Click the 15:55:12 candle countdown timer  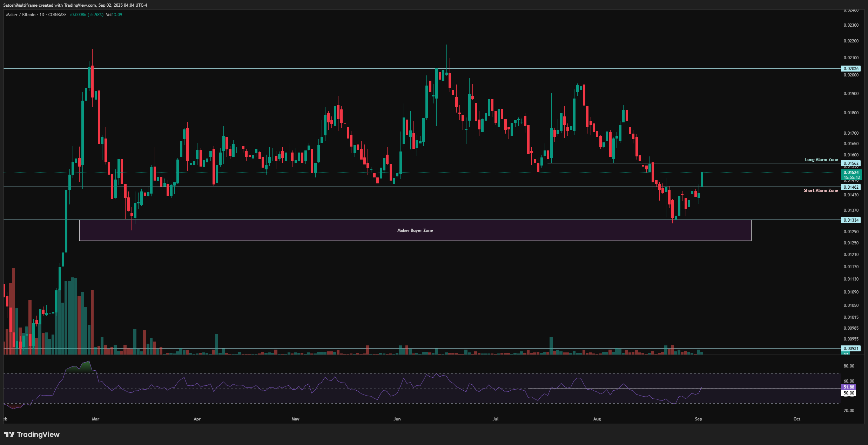[x=851, y=177]
